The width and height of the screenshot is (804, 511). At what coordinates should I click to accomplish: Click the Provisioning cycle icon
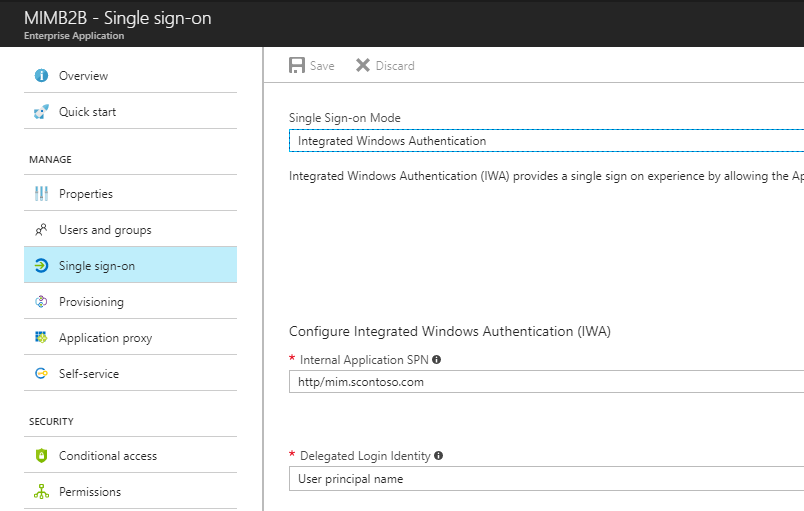click(41, 301)
